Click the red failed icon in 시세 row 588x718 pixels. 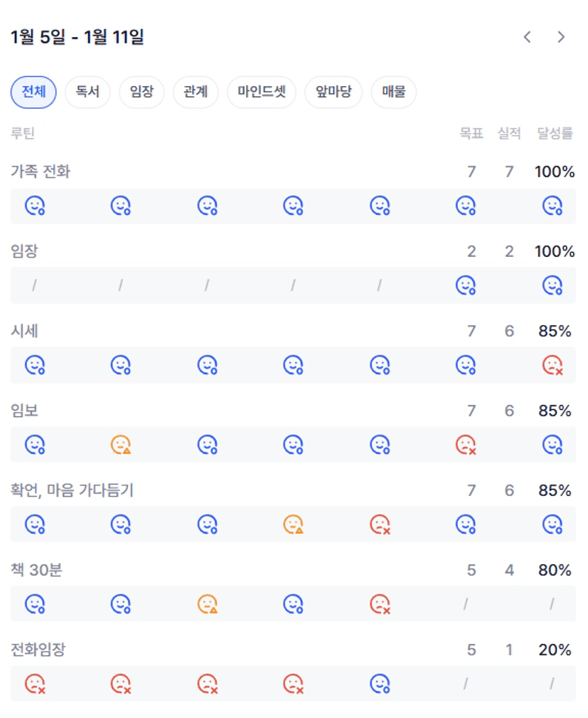pos(552,366)
